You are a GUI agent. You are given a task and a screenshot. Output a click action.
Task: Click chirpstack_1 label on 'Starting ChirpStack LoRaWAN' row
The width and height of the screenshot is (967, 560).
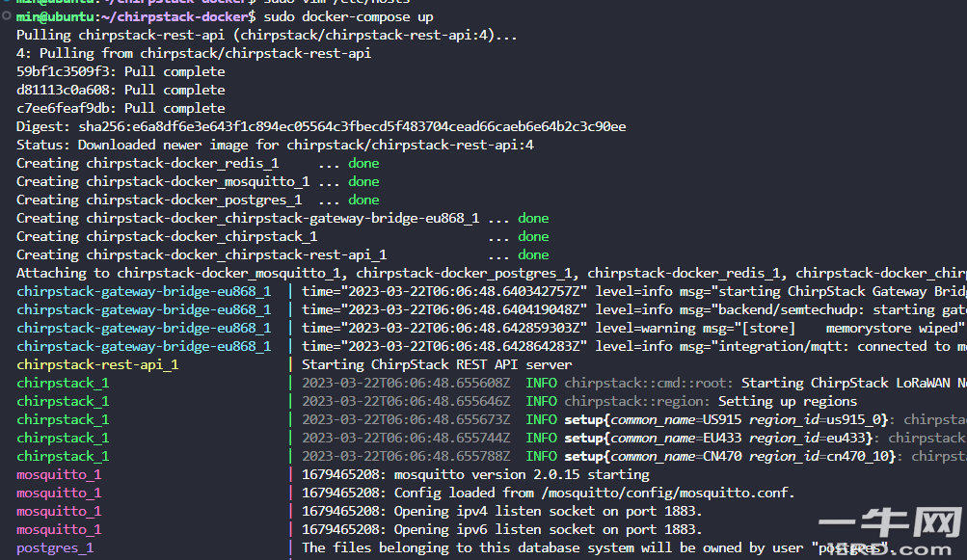click(x=63, y=383)
